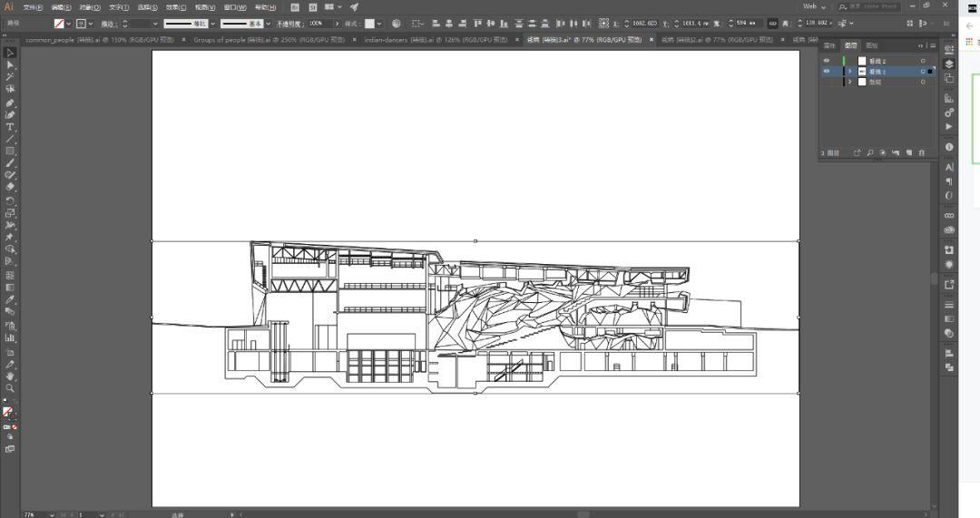Switch to the common_people document tab
980x518 pixels.
[x=100, y=39]
